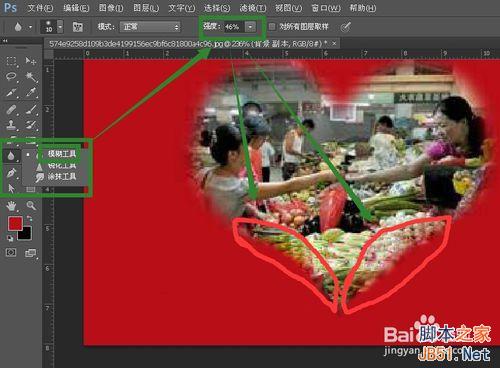500x368 pixels.
Task: Select the Rectangular Marquee tool
Action: pyautogui.click(x=11, y=61)
